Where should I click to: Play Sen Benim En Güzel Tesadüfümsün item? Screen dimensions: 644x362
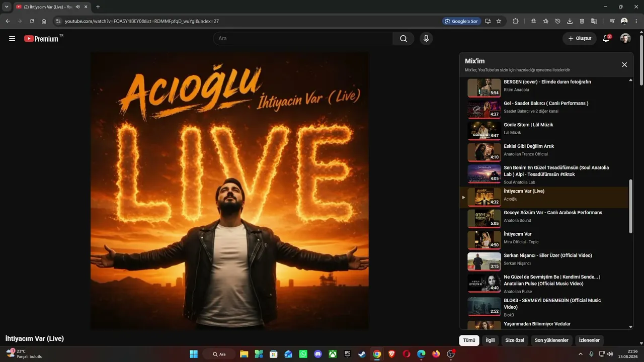[x=544, y=175]
